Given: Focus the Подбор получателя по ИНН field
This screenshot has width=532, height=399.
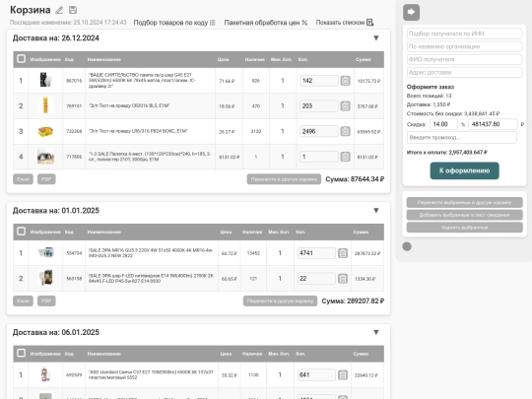Looking at the screenshot, I should click(464, 33).
